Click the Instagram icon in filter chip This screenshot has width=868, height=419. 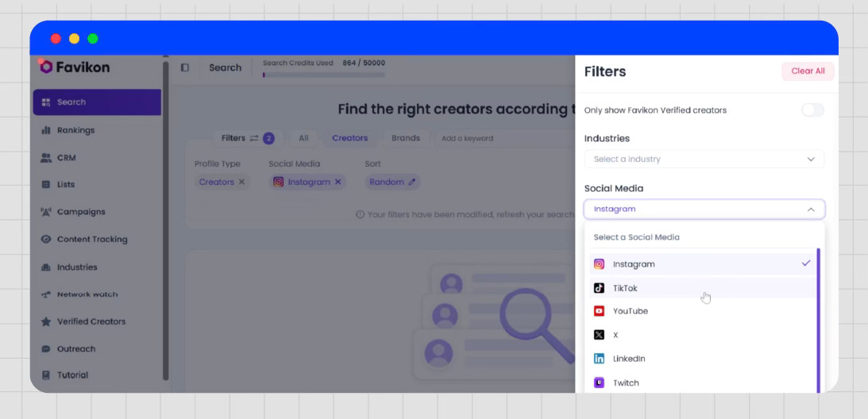[279, 182]
